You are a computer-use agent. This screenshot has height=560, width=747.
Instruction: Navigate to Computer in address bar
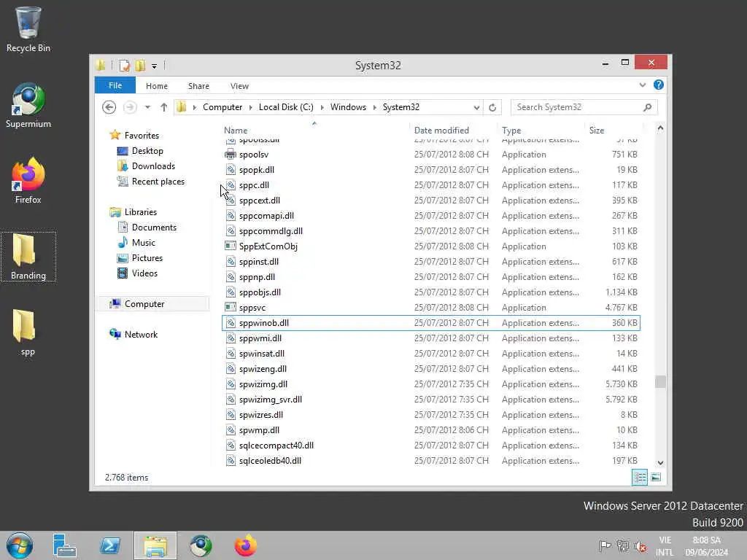222,107
